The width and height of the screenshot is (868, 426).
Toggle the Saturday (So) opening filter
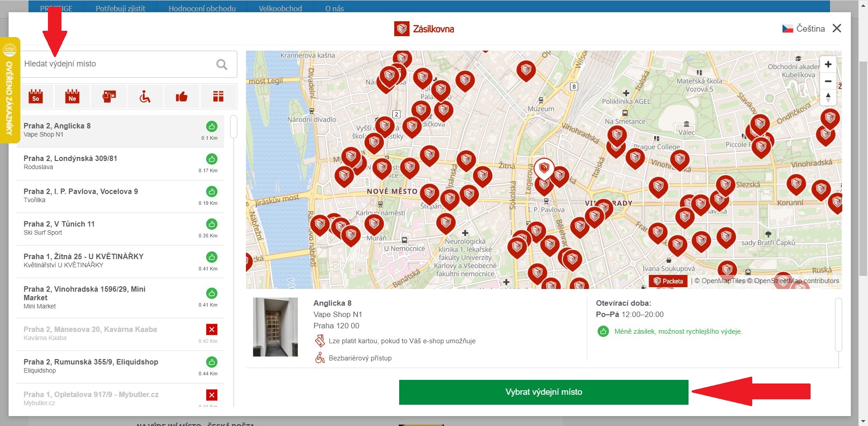point(36,96)
